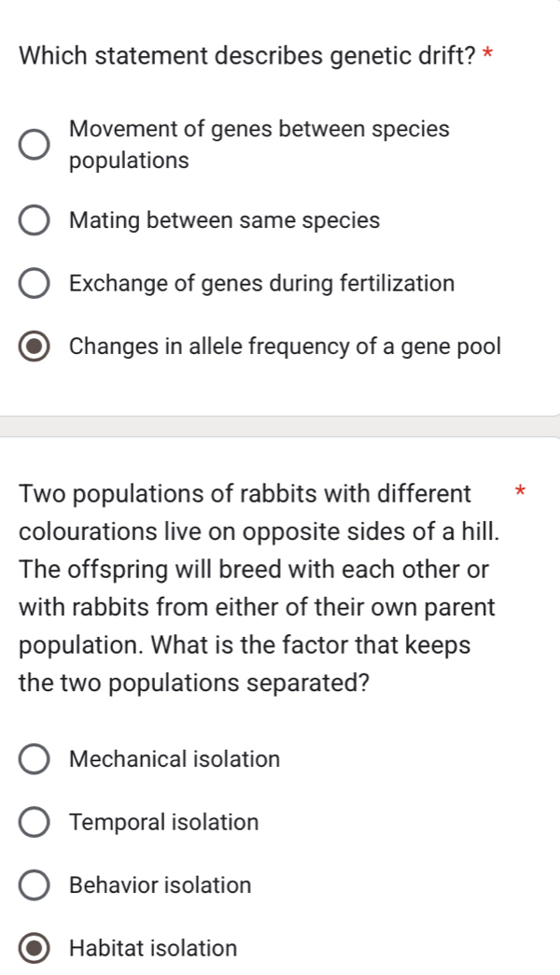Screen dimensions: 560x975
Task: Click the selected 'Changes in allele frequency' radio
Action: coord(35,346)
